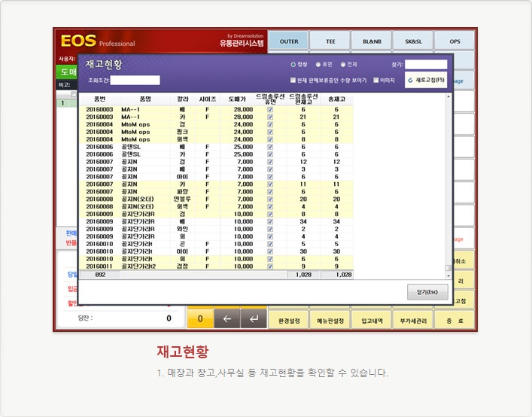The width and height of the screenshot is (532, 417).
Task: Click the 파랑 color cell
Action: click(182, 192)
